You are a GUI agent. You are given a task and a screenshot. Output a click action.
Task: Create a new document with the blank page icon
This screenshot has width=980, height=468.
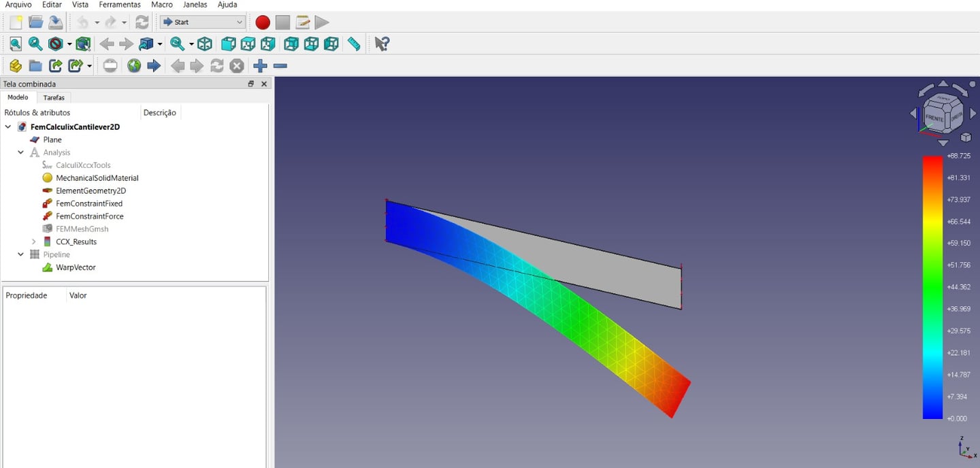pos(16,22)
